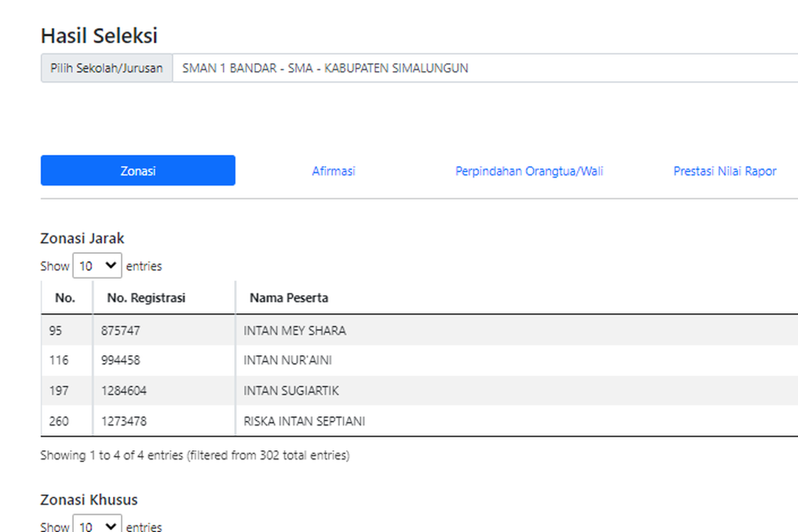Expand Zonasi Jarak show entries dropdown
The width and height of the screenshot is (798, 532).
pyautogui.click(x=97, y=266)
